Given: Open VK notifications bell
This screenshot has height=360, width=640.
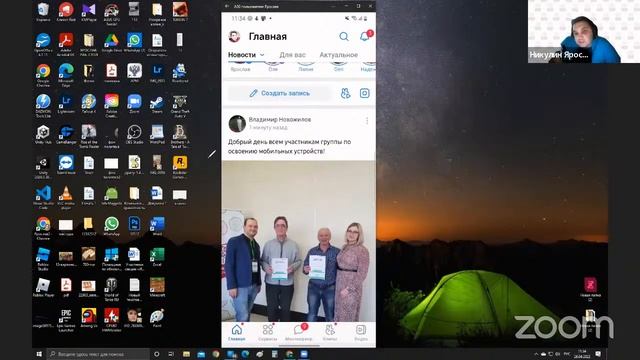Looking at the screenshot, I should 365,36.
